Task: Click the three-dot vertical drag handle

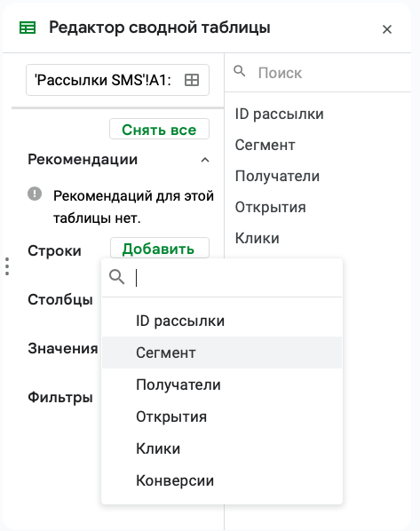Action: click(7, 266)
